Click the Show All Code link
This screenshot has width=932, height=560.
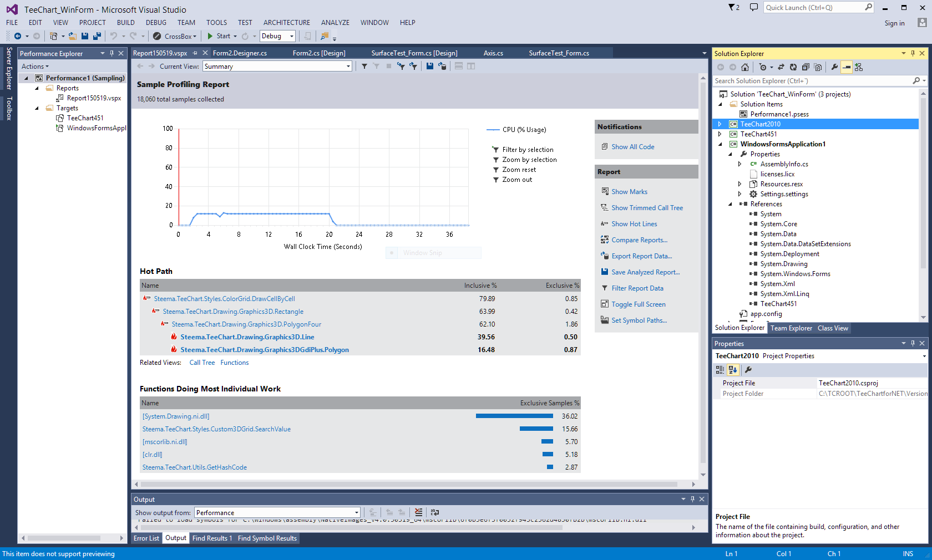click(x=633, y=147)
